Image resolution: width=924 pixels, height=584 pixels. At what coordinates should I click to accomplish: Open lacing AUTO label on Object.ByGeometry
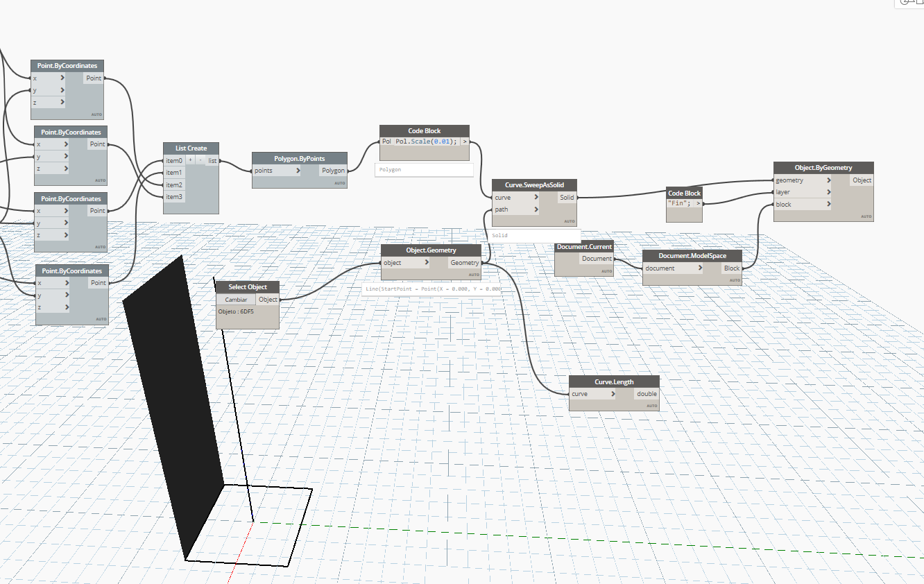(866, 216)
